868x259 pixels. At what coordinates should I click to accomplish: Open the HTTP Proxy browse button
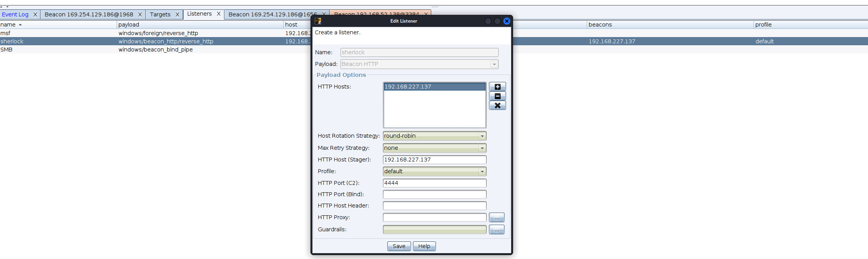coord(496,217)
